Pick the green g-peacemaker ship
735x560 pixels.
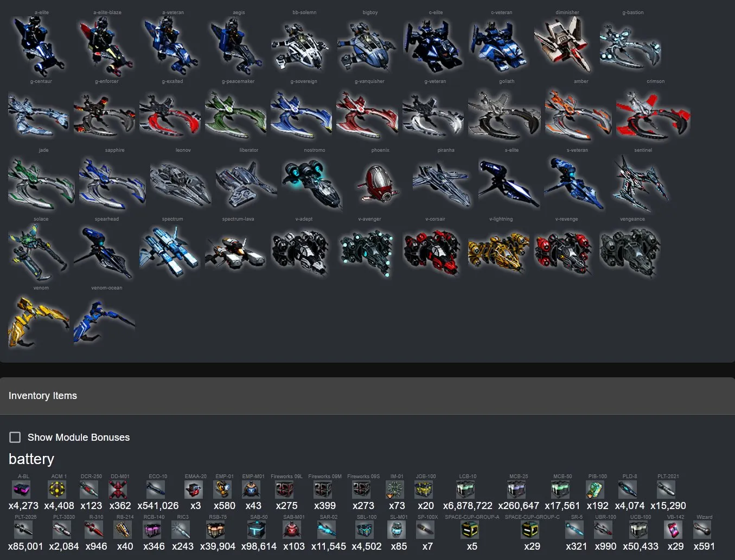235,115
